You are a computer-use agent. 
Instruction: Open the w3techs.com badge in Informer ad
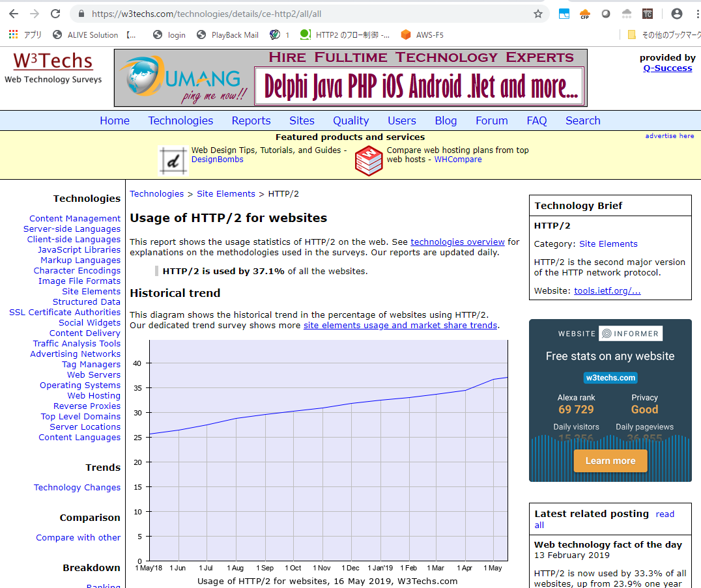tap(610, 378)
